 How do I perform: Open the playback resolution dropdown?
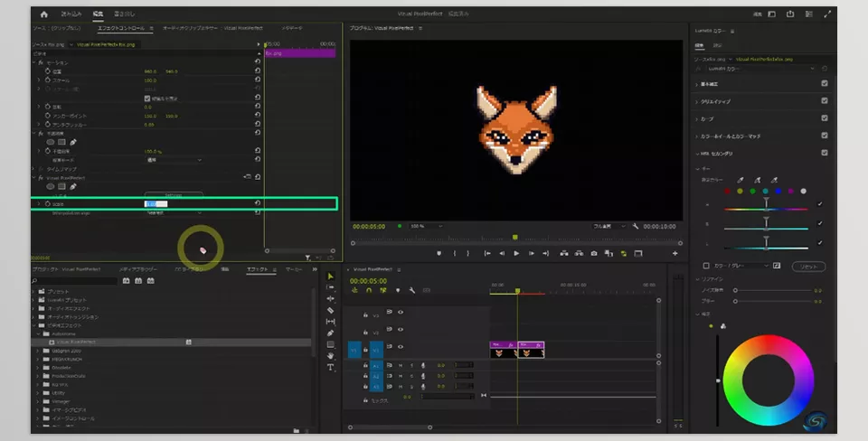click(609, 226)
